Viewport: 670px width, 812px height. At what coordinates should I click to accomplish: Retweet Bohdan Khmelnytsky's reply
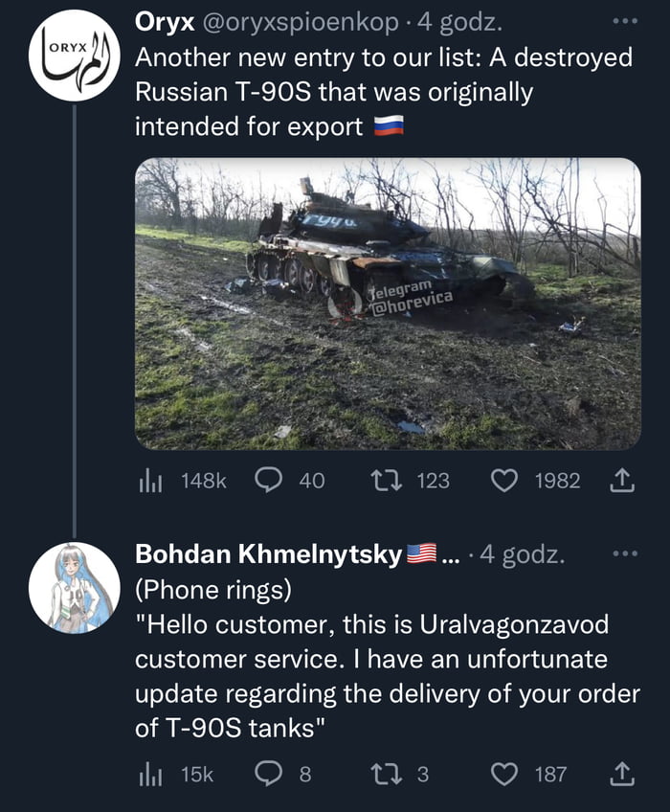tap(387, 775)
